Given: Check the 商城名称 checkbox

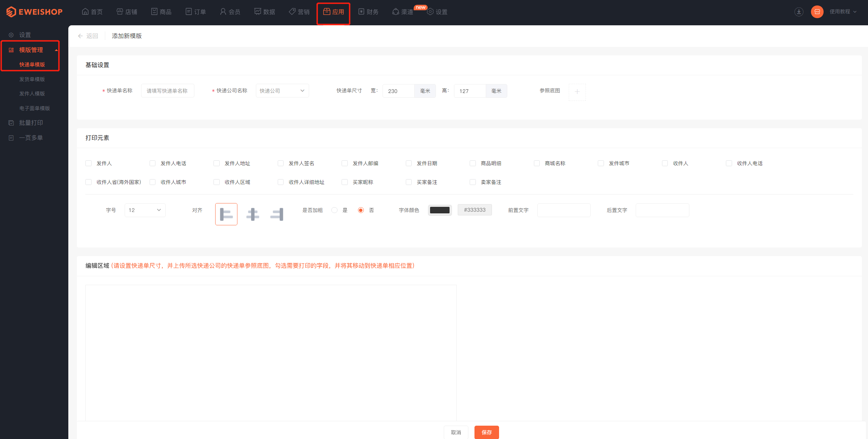Looking at the screenshot, I should point(537,163).
